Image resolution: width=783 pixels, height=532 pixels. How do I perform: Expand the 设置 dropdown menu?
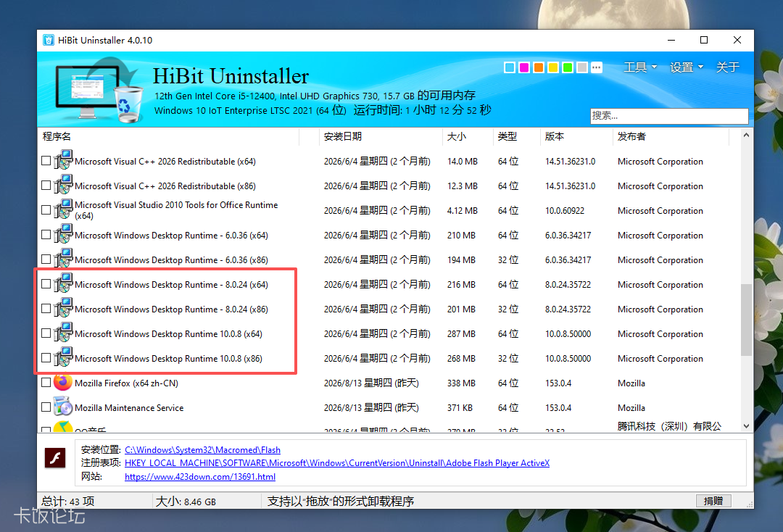click(x=687, y=67)
